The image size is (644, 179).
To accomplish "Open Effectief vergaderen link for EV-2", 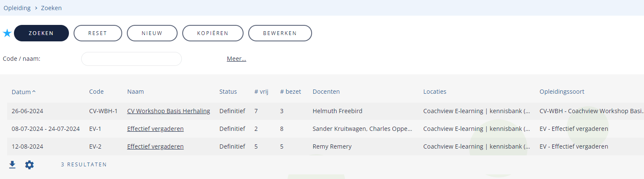I will (155, 146).
